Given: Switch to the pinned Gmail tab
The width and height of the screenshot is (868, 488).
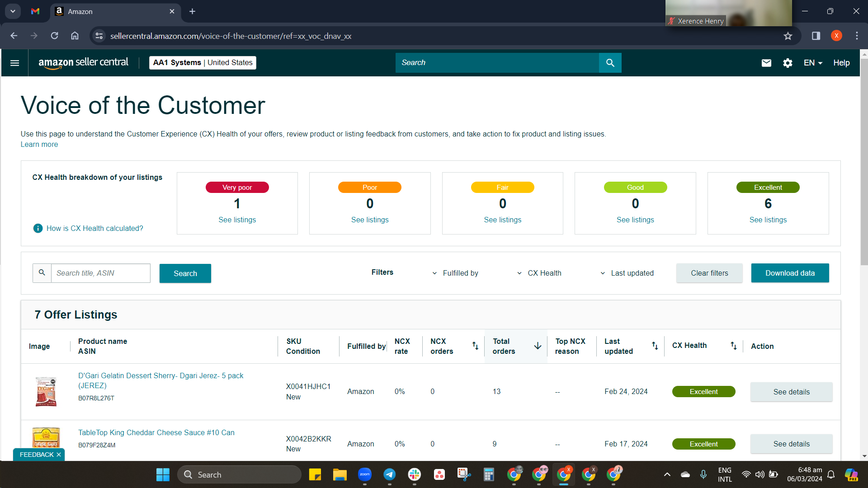Looking at the screenshot, I should pyautogui.click(x=35, y=11).
